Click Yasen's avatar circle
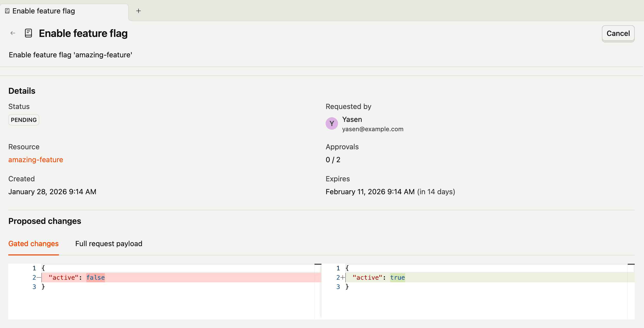Screen dimensions: 644x328 pyautogui.click(x=332, y=123)
